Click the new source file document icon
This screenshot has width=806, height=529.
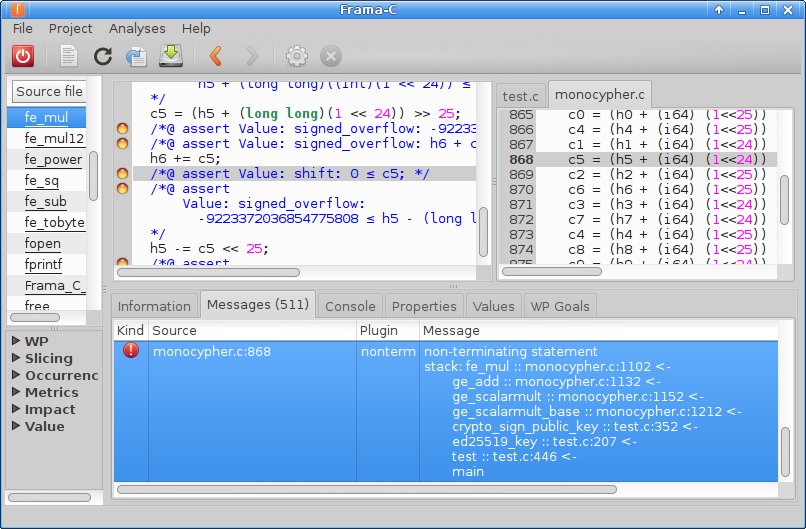[x=69, y=56]
